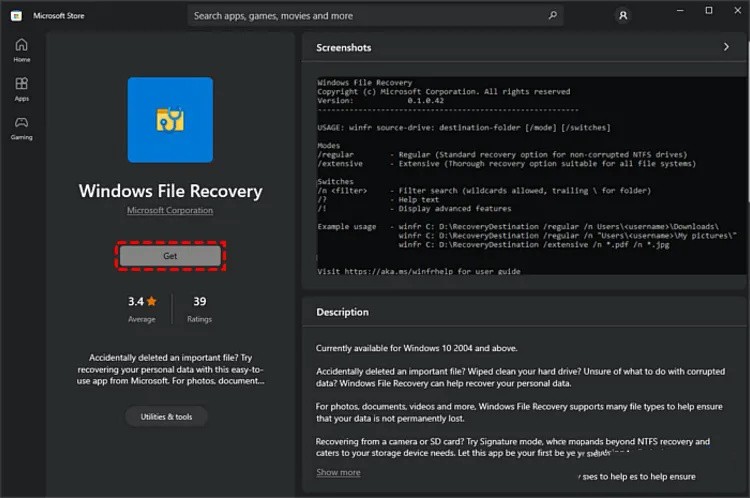Expand the Screenshots section with chevron
The width and height of the screenshot is (750, 498).
click(726, 47)
